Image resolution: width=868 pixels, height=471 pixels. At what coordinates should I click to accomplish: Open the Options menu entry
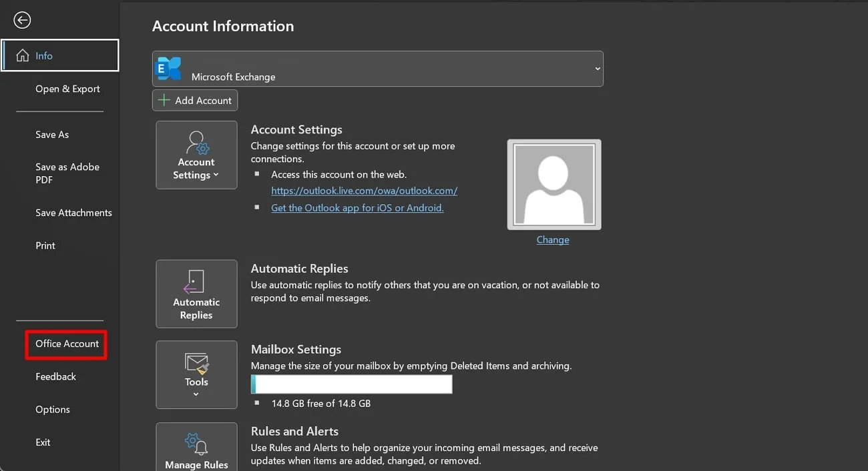coord(53,409)
